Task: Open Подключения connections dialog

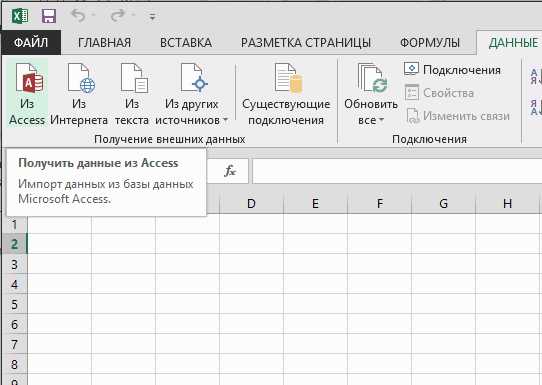Action: 452,70
